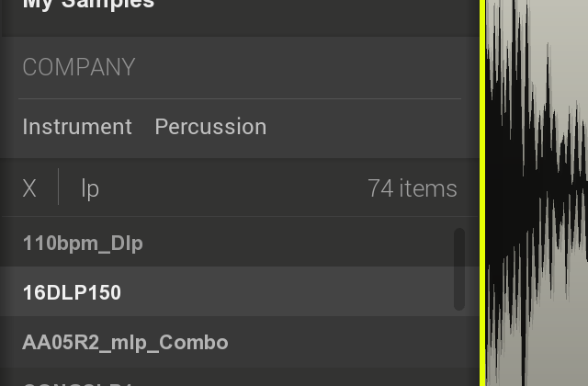588x386 pixels.
Task: Open the My Samples library header
Action: 88,5
